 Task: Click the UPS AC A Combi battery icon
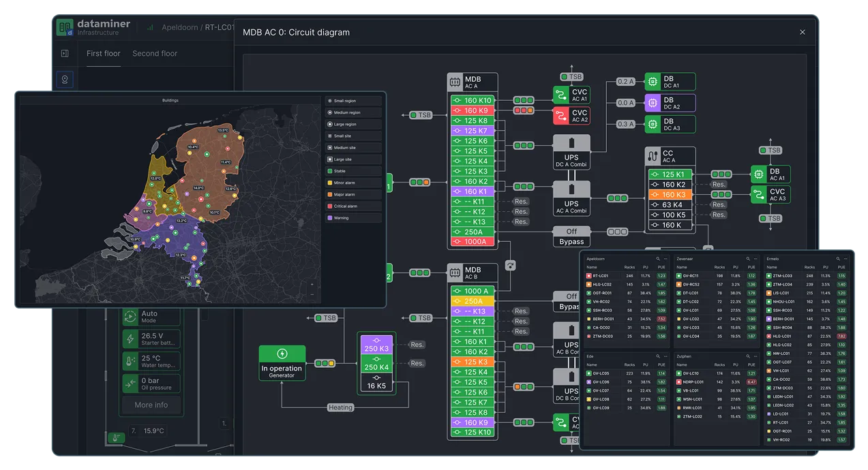[571, 190]
